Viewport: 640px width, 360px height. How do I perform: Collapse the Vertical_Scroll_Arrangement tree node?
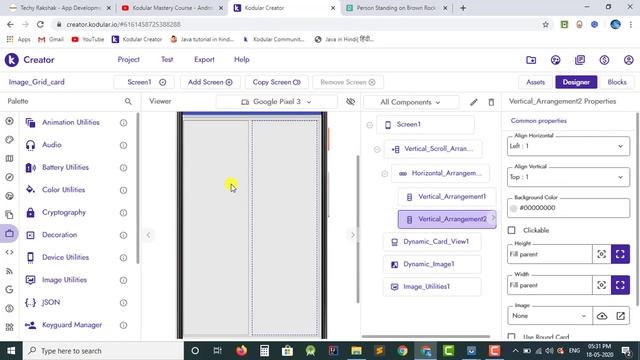[377, 149]
